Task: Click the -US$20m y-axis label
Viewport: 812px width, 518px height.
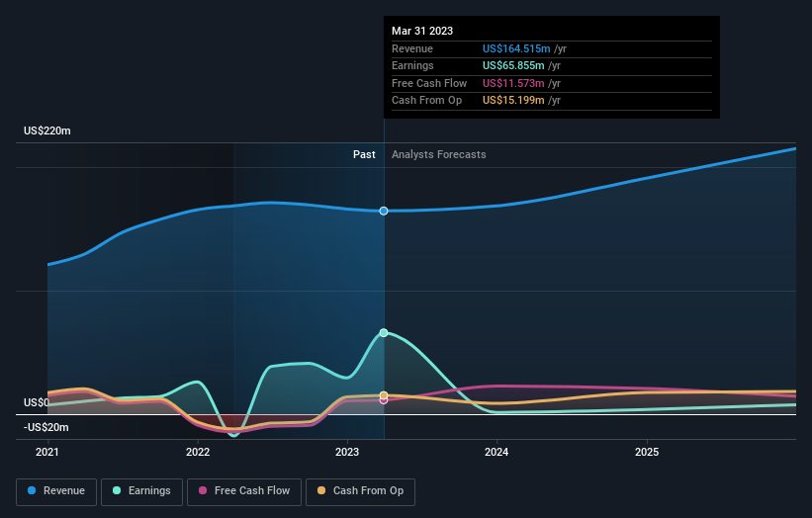Action: (48, 427)
